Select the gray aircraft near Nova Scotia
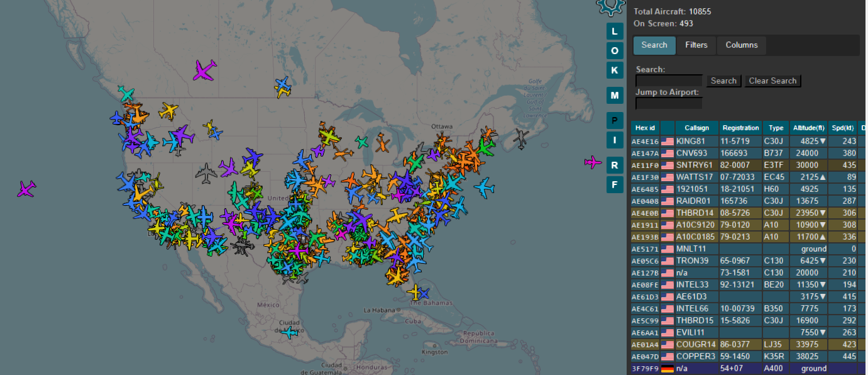Image resolution: width=868 pixels, height=375 pixels. 521,138
